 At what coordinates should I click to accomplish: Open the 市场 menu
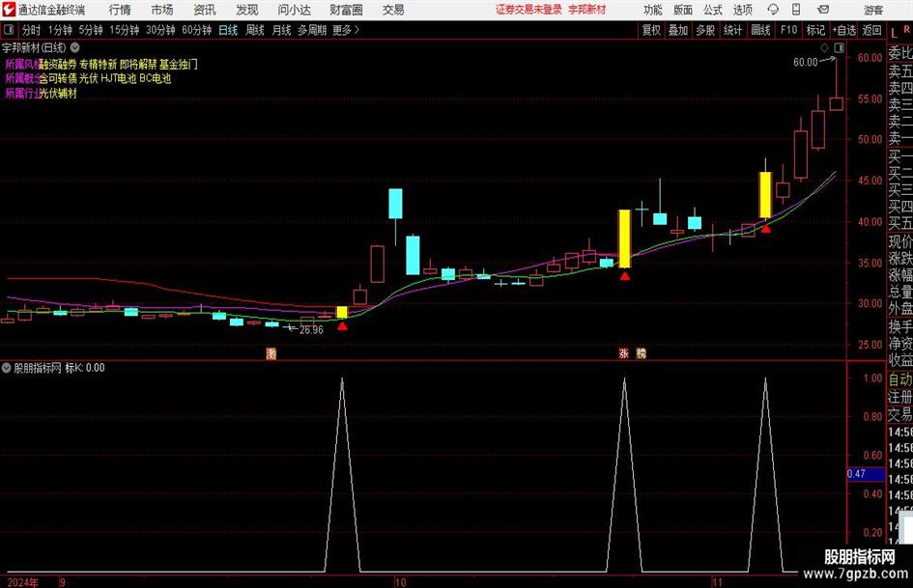click(x=162, y=10)
